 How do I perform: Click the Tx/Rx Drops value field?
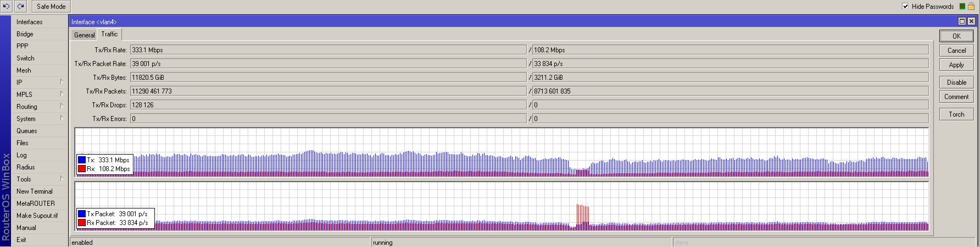click(x=328, y=105)
